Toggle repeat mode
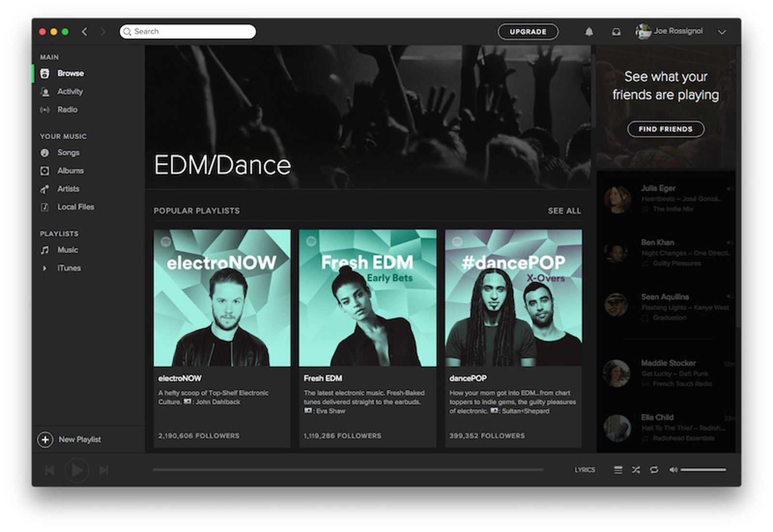 pos(654,470)
